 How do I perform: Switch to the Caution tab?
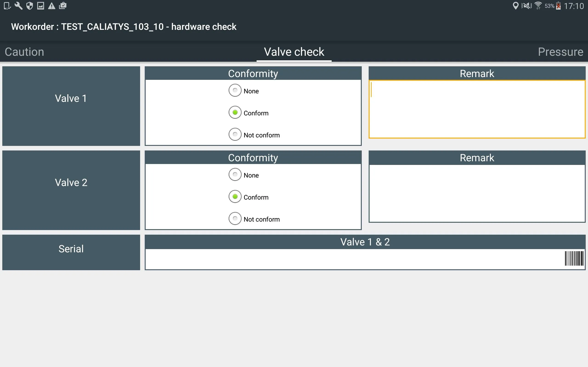pyautogui.click(x=24, y=52)
